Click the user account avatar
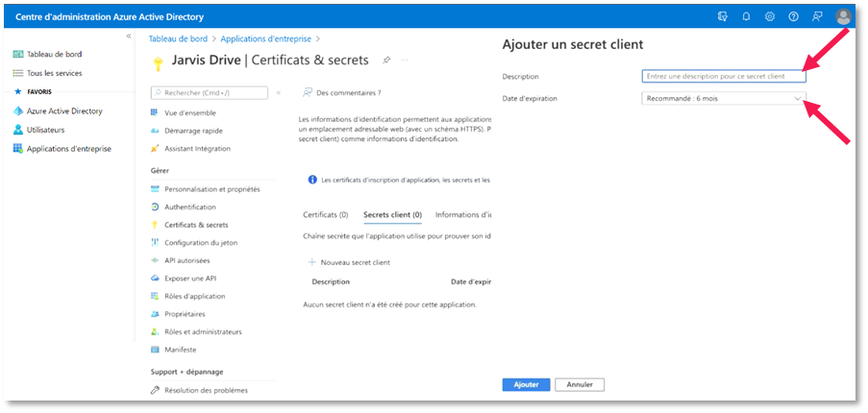Image resolution: width=868 pixels, height=413 pixels. (x=843, y=17)
